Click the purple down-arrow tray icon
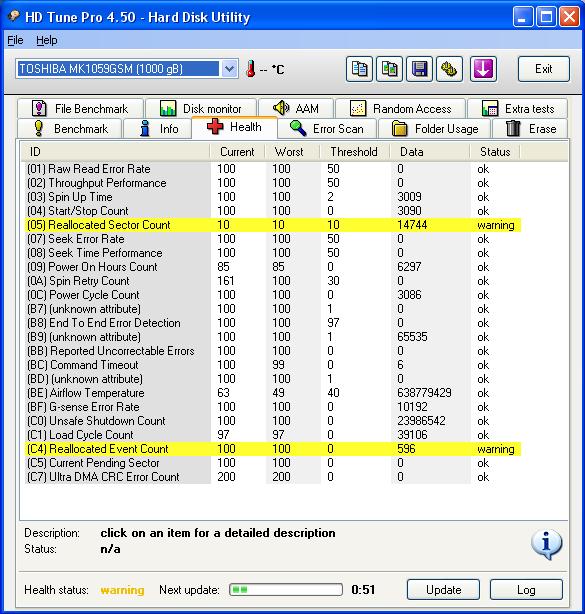 (x=483, y=69)
